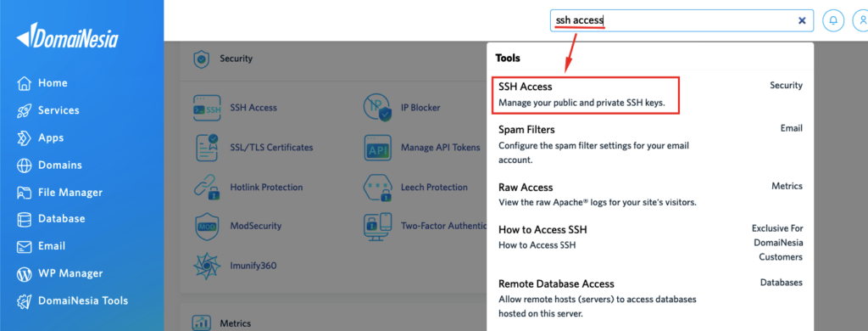Screen dimensions: 868x331
Task: Open Apps in the sidebar
Action: click(51, 137)
